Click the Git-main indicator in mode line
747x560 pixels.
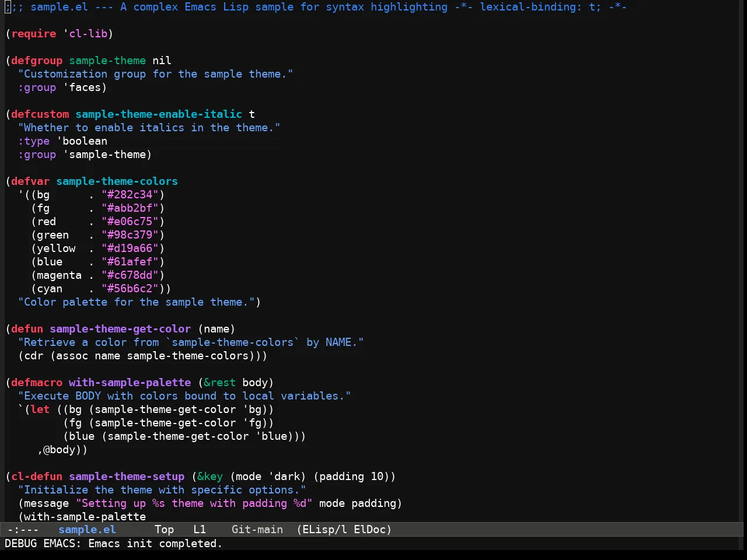pos(257,530)
